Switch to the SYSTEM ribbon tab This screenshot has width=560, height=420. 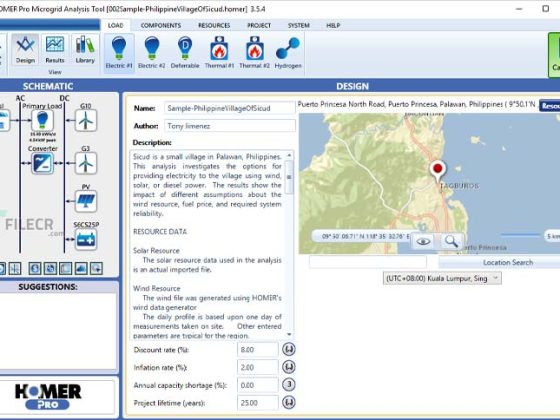tap(299, 25)
